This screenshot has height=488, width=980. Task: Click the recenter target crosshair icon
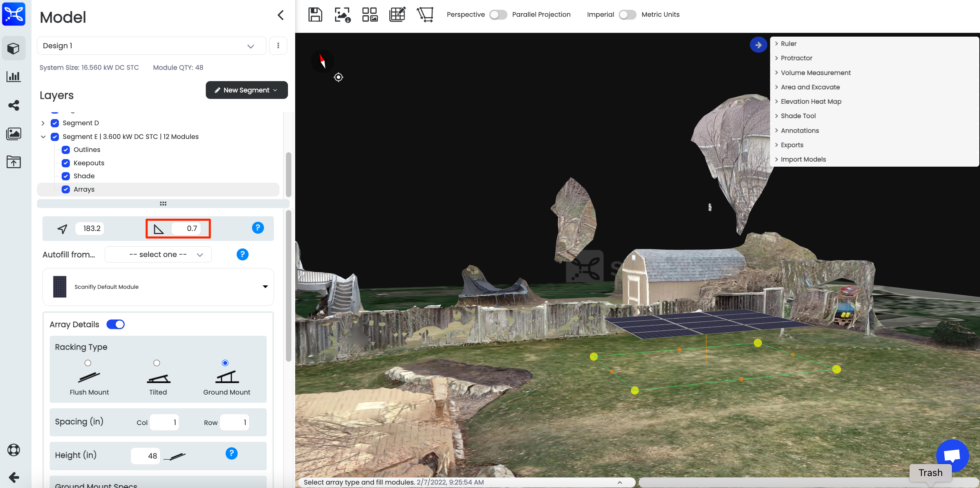click(338, 77)
